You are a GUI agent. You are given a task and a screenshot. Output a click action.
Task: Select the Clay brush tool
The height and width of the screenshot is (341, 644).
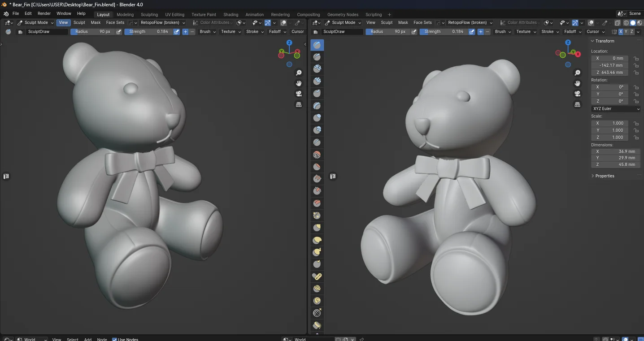tap(317, 69)
